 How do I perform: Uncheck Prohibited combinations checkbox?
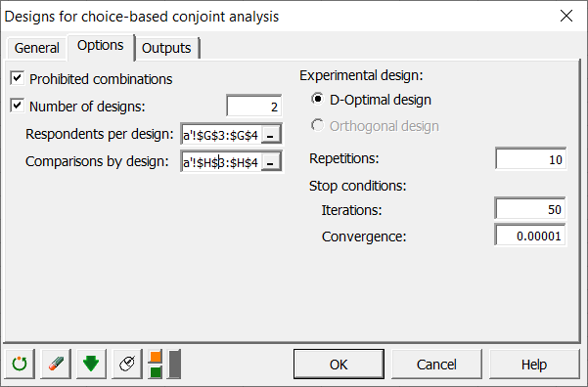point(18,78)
